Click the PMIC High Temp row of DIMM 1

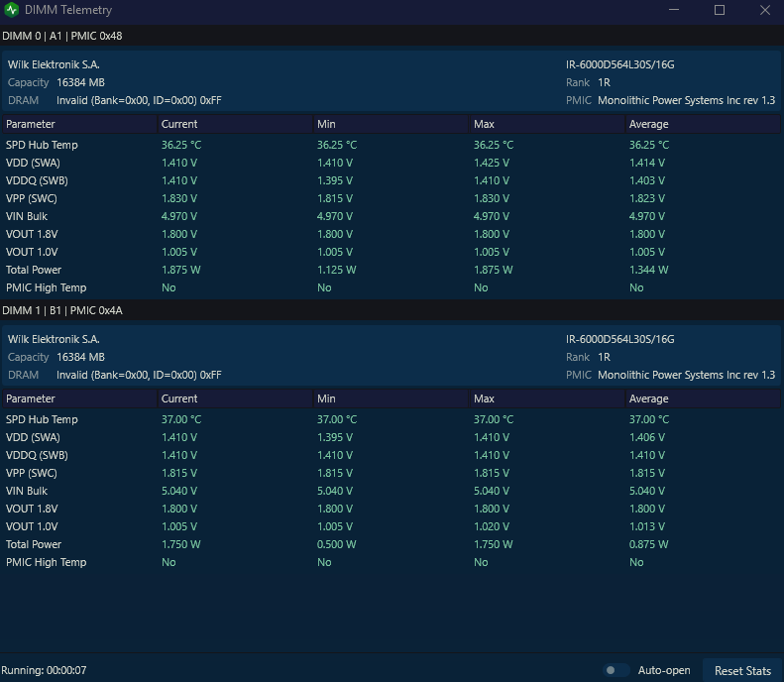(x=392, y=562)
